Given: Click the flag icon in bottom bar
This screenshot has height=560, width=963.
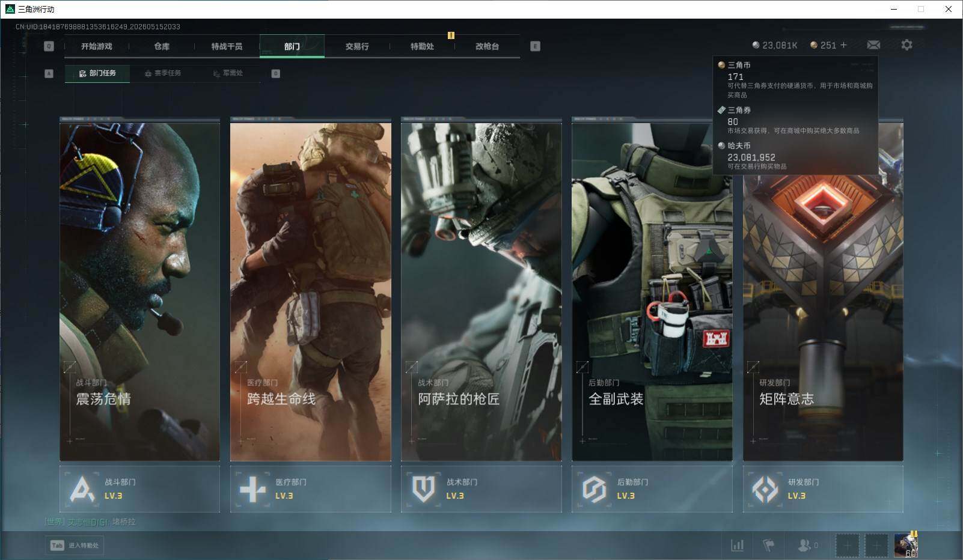Looking at the screenshot, I should click(x=769, y=545).
